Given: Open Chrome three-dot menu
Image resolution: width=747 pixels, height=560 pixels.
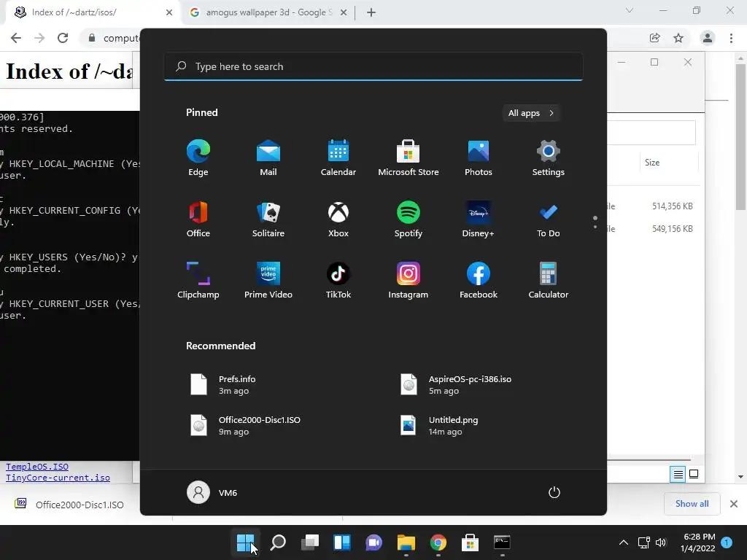Looking at the screenshot, I should click(x=731, y=38).
